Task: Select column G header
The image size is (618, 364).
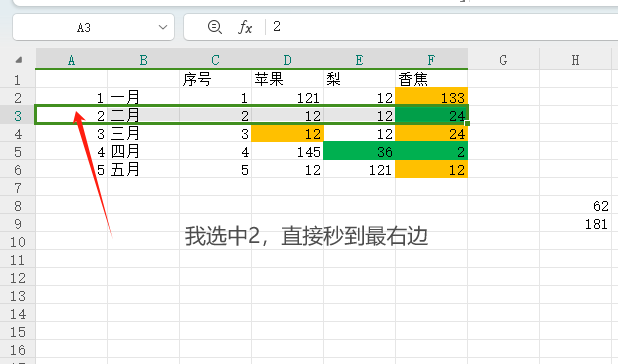Action: tap(503, 60)
